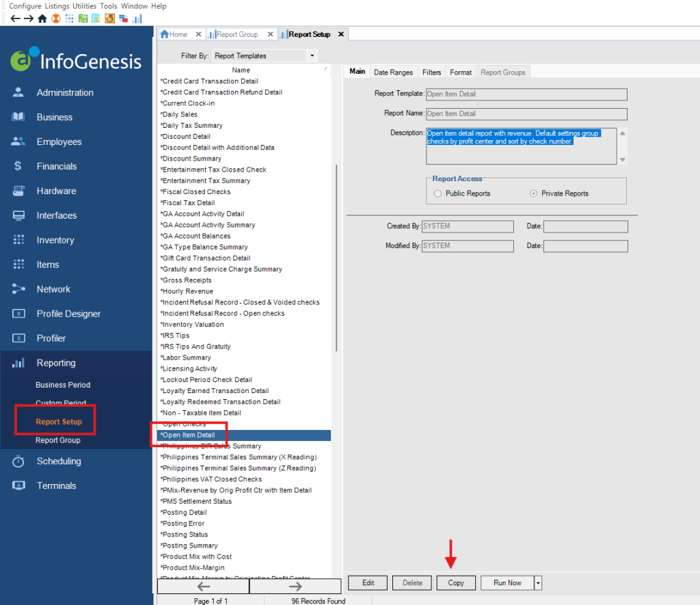The image size is (700, 605).
Task: Click the Report Name field
Action: [526, 114]
